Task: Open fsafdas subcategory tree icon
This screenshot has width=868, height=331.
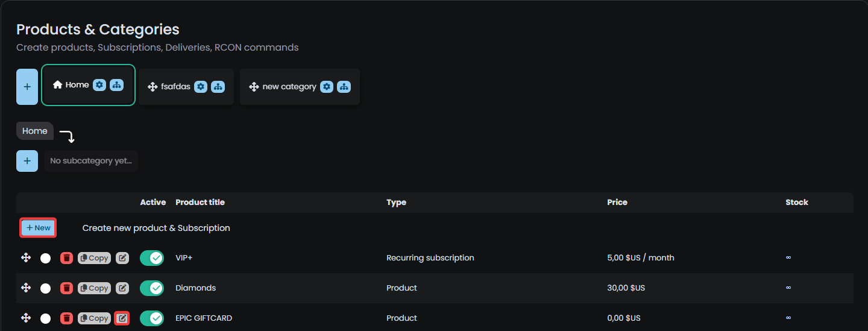Action: (x=218, y=87)
